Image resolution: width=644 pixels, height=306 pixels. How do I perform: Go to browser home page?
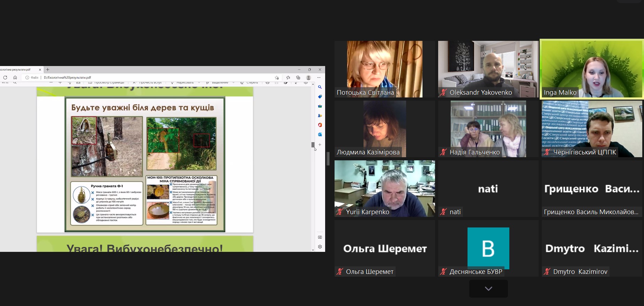(15, 78)
